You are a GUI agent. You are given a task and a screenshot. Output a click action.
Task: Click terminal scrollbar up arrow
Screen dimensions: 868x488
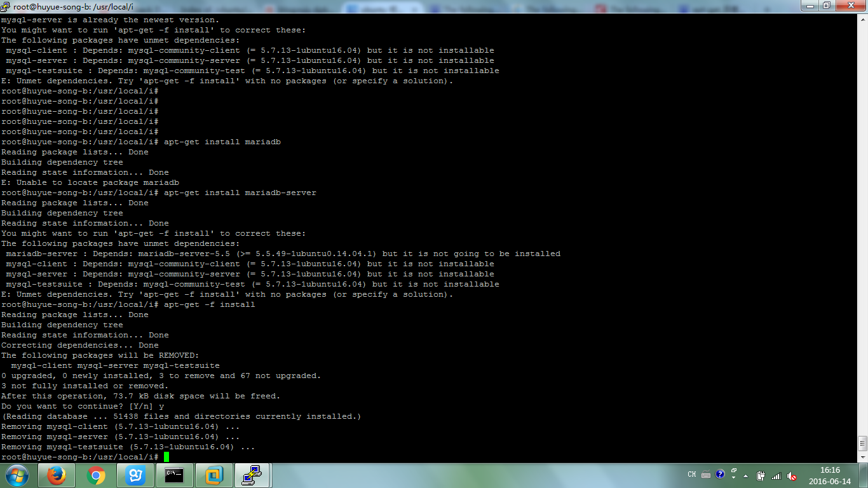pyautogui.click(x=863, y=20)
